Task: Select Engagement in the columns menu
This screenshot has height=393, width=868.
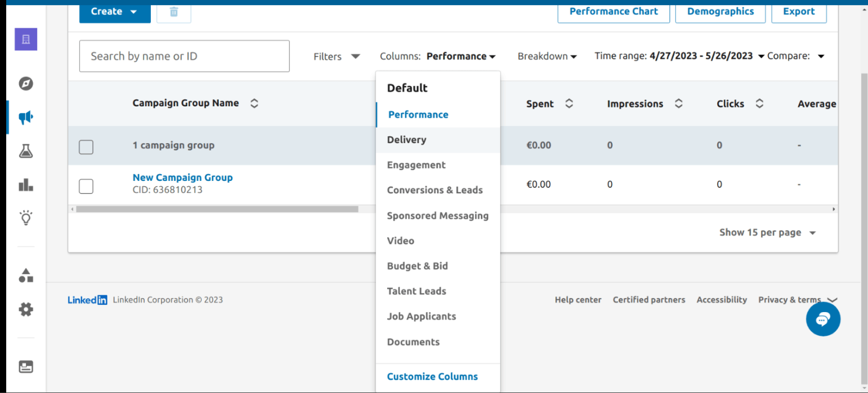Action: click(438, 165)
